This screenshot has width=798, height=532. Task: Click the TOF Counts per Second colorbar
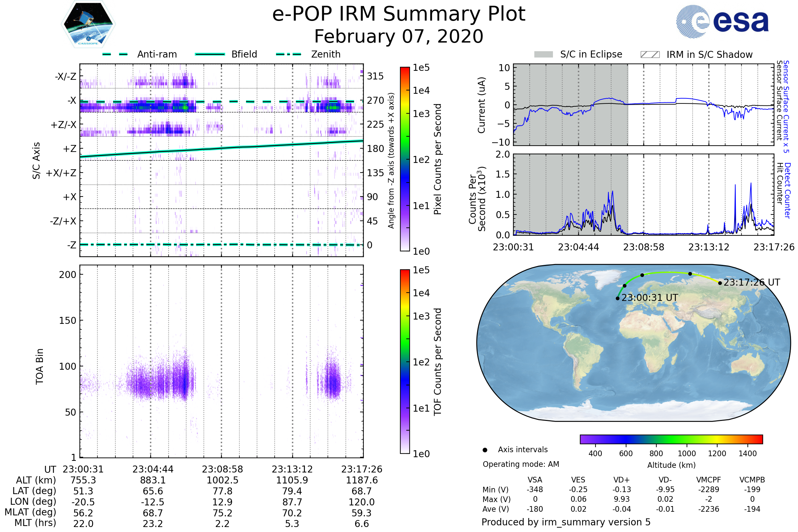405,361
